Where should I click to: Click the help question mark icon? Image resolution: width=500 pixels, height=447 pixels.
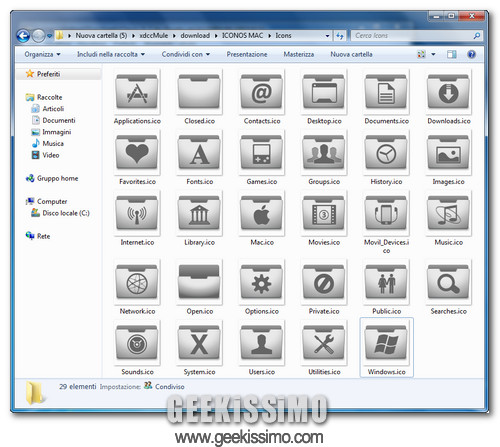pos(471,54)
